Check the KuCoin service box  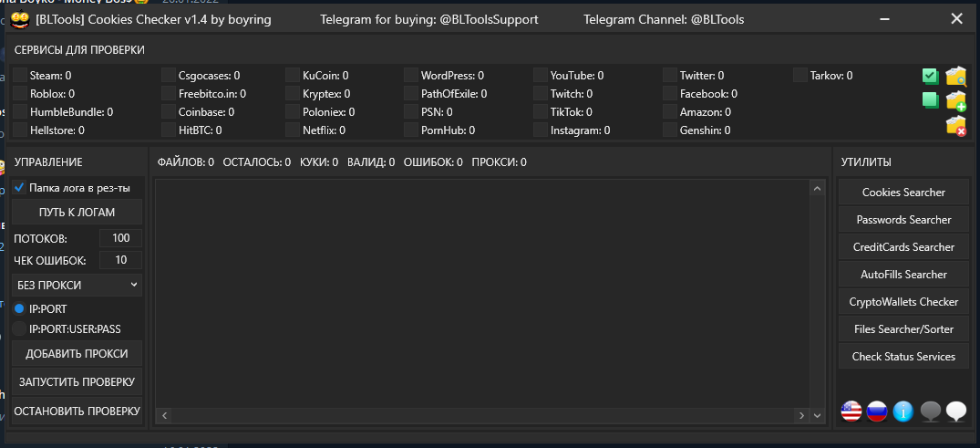click(293, 76)
